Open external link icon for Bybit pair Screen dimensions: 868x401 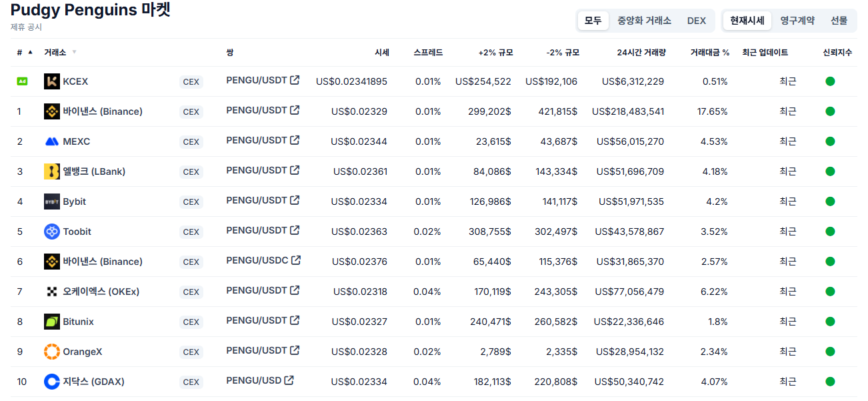(295, 200)
